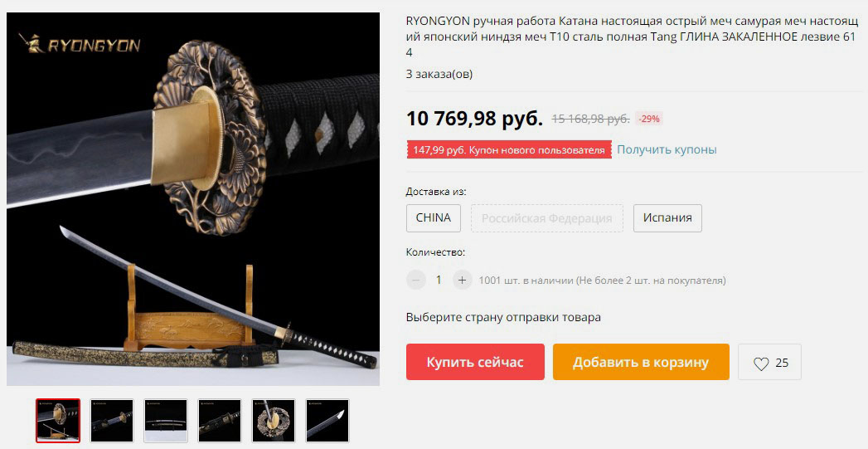Click Купить сейчас button
The height and width of the screenshot is (449, 868).
pos(475,362)
